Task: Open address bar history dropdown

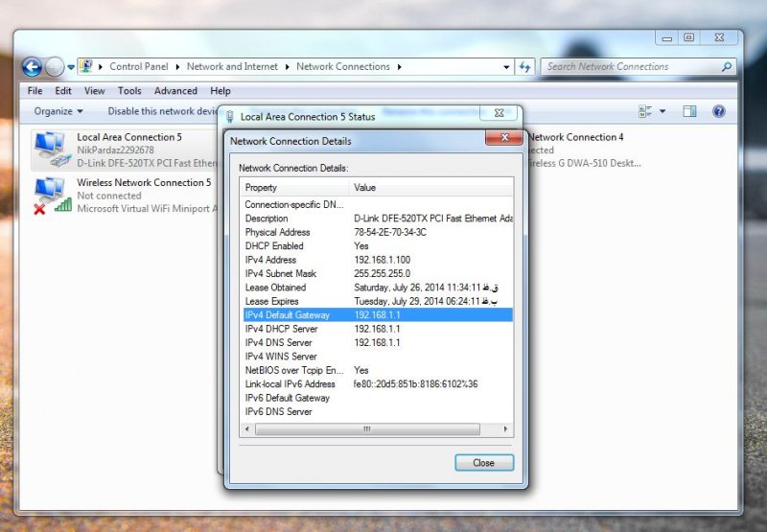Action: (506, 67)
